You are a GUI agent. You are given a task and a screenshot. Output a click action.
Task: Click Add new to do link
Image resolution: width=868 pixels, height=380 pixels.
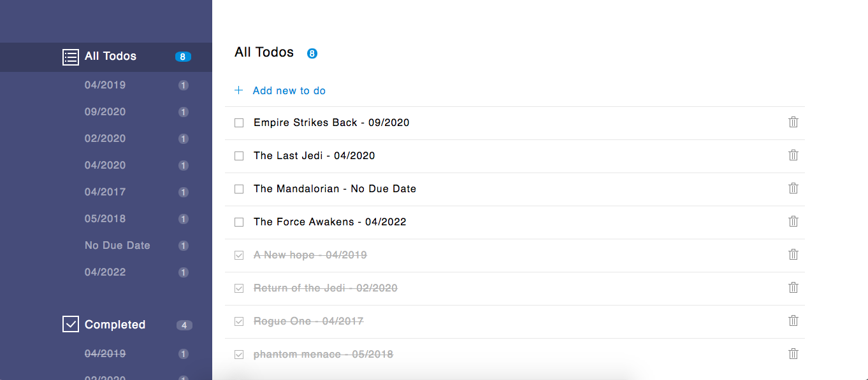[x=289, y=91]
